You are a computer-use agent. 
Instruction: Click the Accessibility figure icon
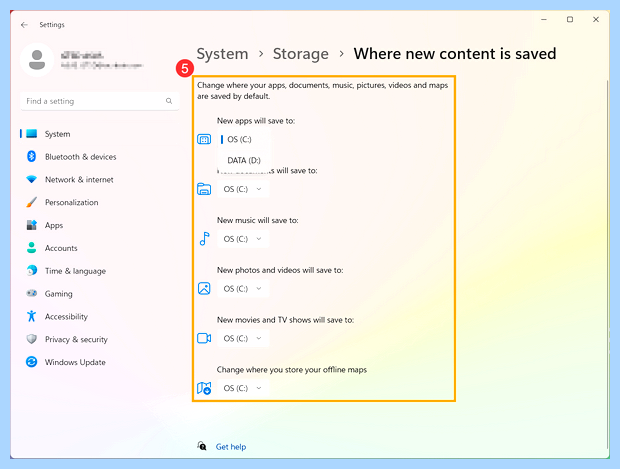pyautogui.click(x=32, y=316)
